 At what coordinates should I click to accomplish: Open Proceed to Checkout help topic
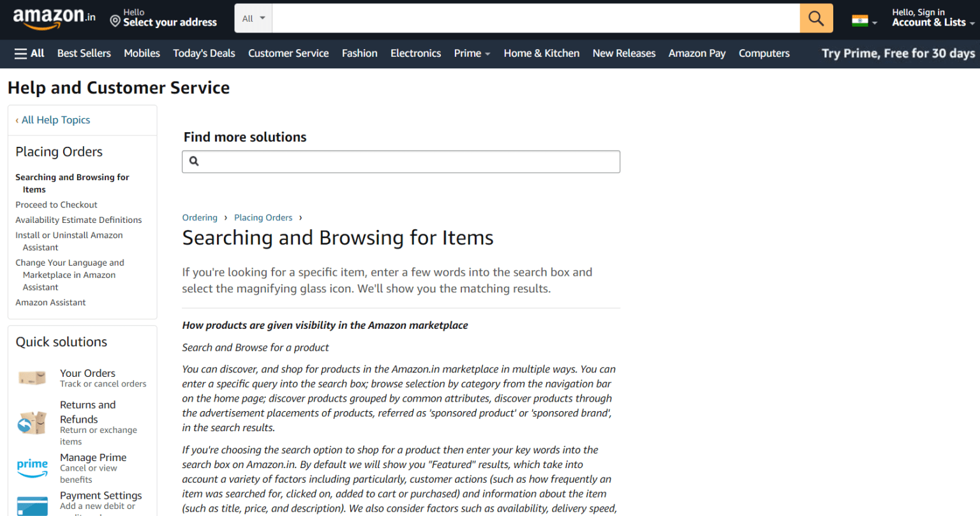click(56, 205)
